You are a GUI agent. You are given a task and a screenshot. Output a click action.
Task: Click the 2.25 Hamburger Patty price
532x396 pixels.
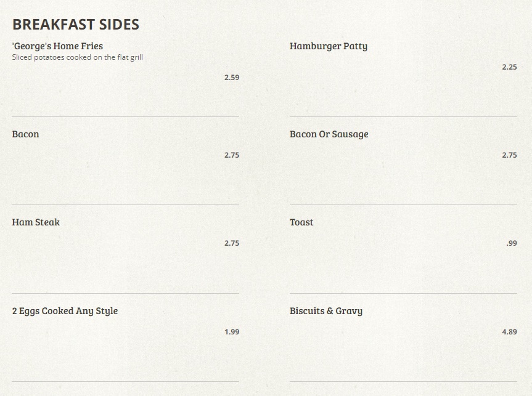tap(509, 67)
